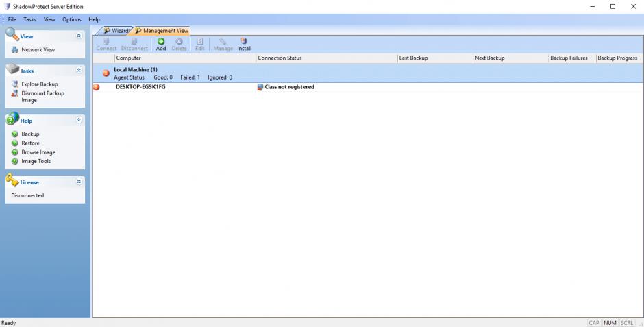This screenshot has width=644, height=327.
Task: Collapse the Help panel chevron
Action: tap(79, 120)
